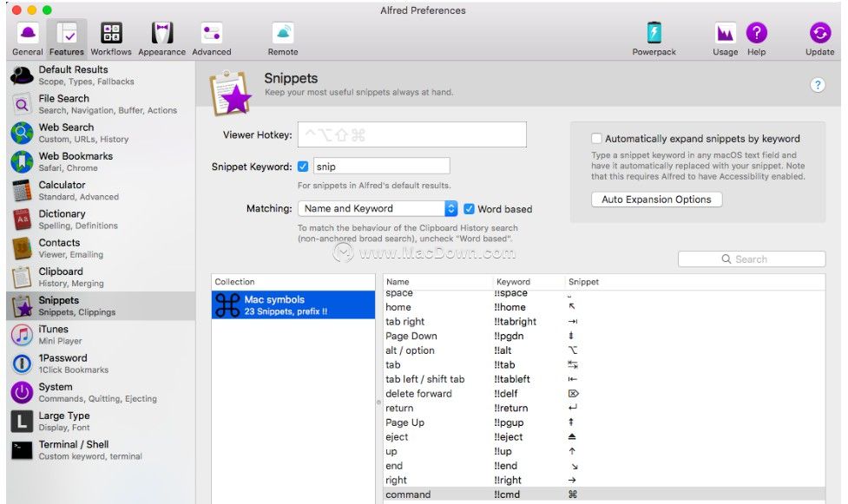Select Default Results in sidebar
The width and height of the screenshot is (848, 504).
(x=102, y=75)
